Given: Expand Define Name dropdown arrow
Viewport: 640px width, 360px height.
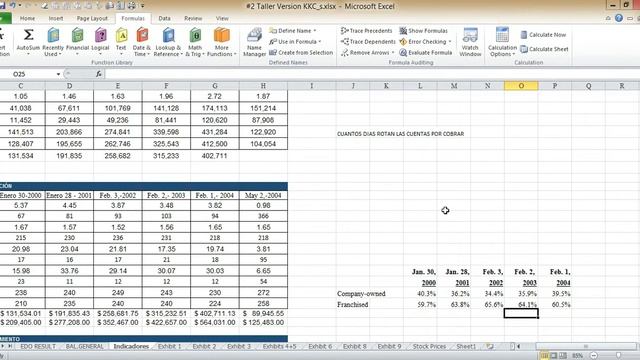Looking at the screenshot, I should (315, 31).
